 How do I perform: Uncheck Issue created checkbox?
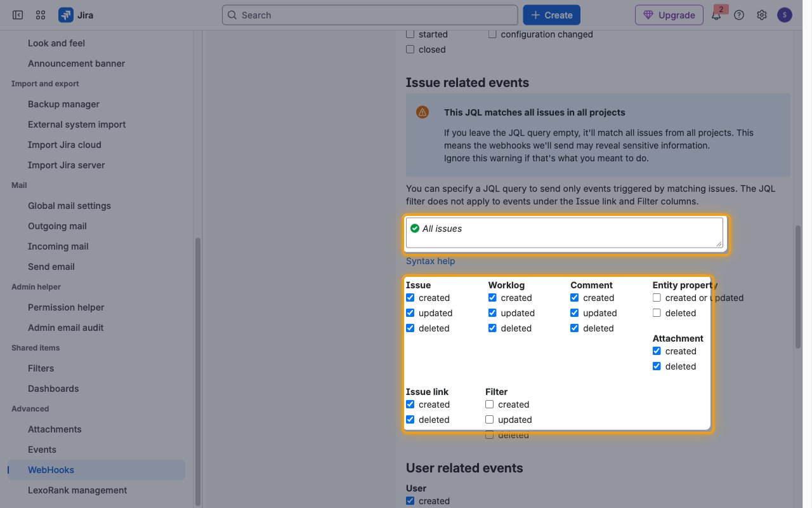coord(410,297)
